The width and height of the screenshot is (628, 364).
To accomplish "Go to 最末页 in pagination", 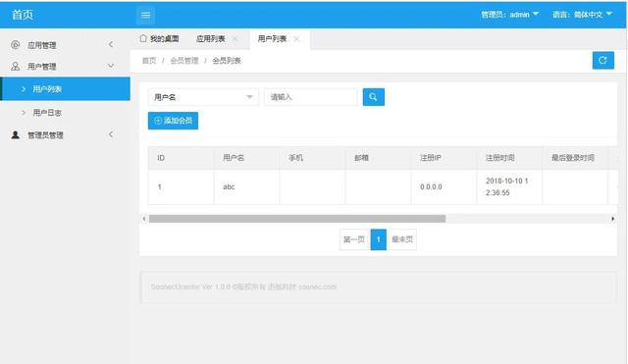I will [401, 239].
